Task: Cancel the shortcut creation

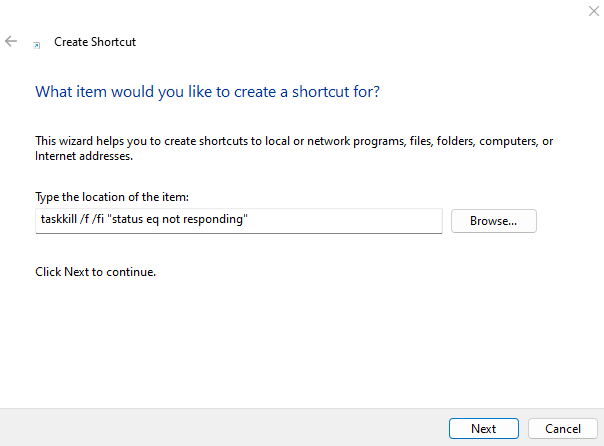Action: (562, 428)
